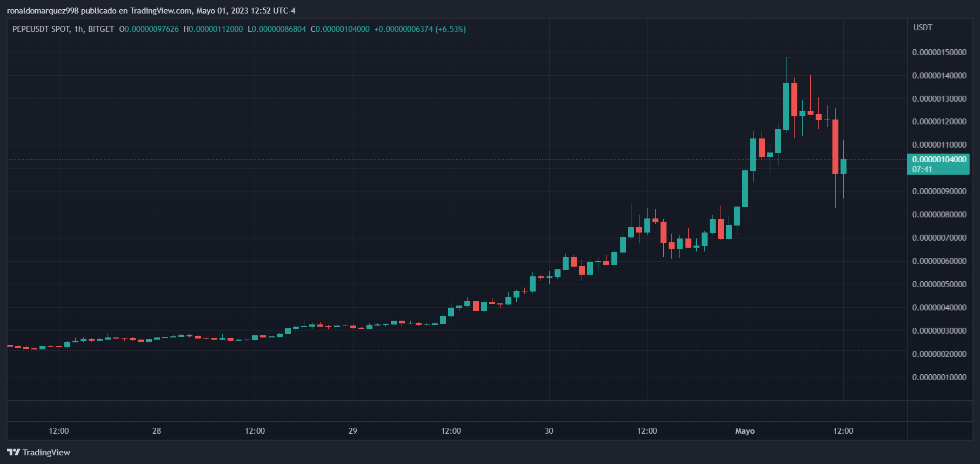The height and width of the screenshot is (464, 980).
Task: Click the open value O0.00000097626
Action: [x=149, y=29]
